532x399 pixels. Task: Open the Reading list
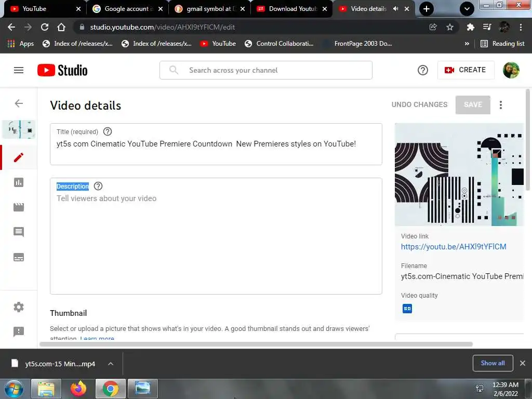click(x=502, y=44)
